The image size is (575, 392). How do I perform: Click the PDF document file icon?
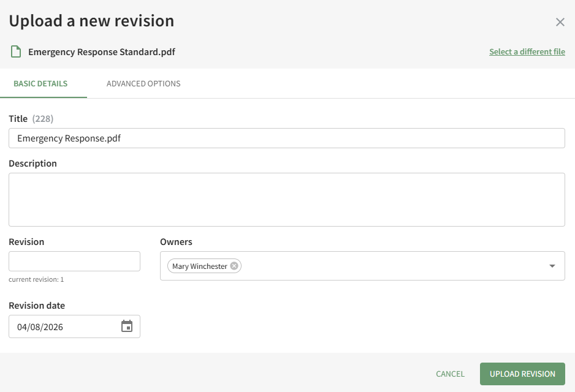point(16,51)
